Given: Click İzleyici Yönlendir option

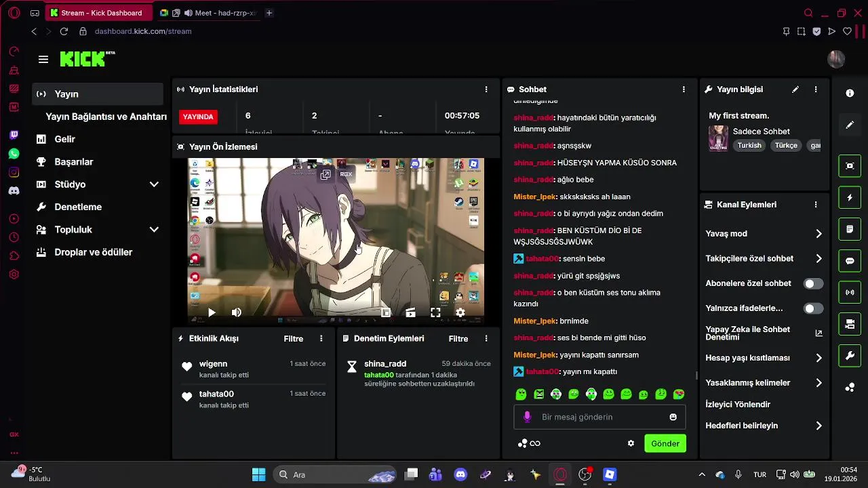Looking at the screenshot, I should coord(738,404).
